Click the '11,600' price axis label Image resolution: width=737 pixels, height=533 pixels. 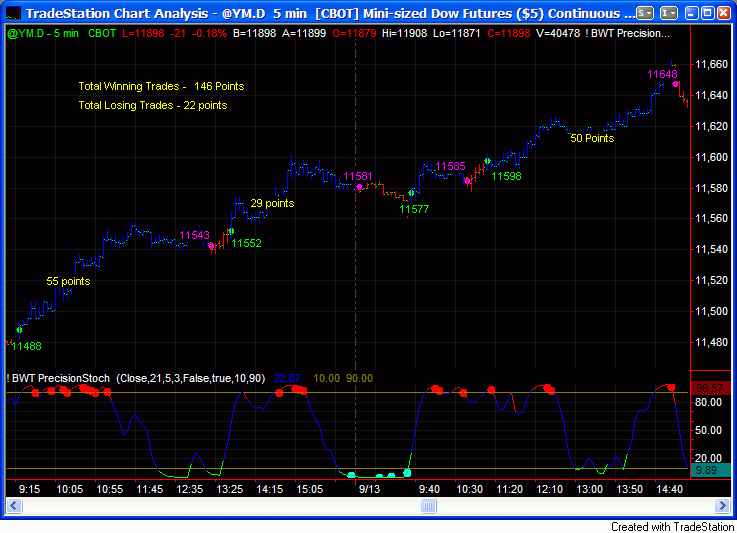(711, 157)
